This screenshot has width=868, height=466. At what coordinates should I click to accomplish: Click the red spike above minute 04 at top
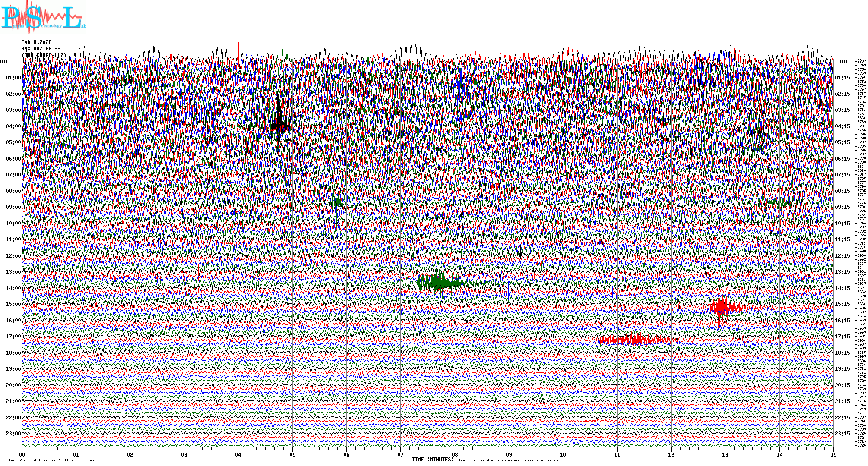click(x=238, y=49)
